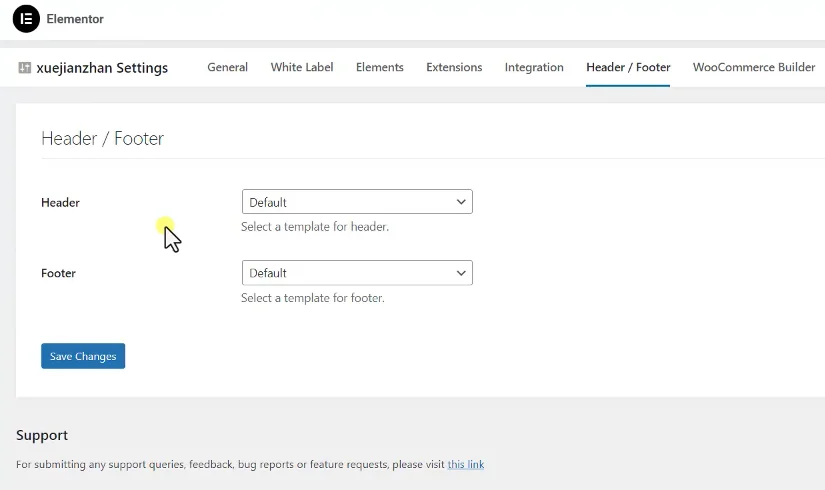Expand the Header template dropdown

tap(357, 202)
